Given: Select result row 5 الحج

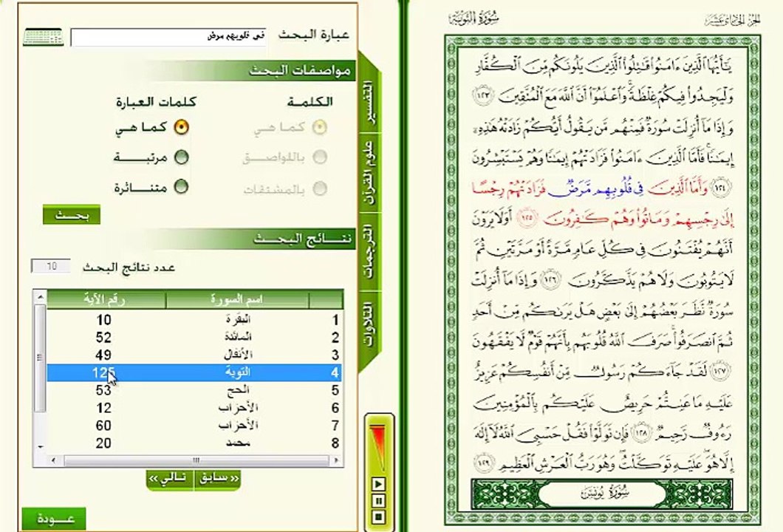Looking at the screenshot, I should 194,390.
